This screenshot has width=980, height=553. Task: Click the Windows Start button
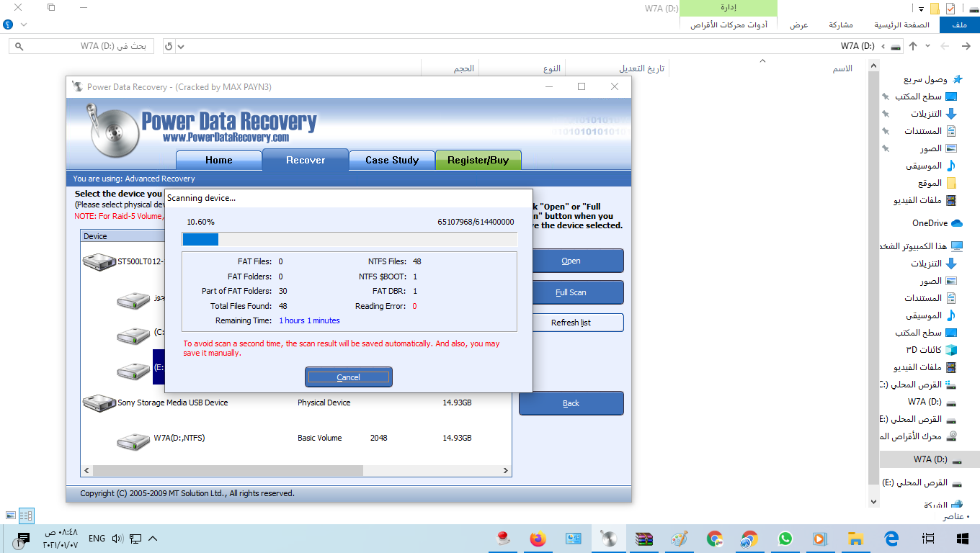[962, 539]
